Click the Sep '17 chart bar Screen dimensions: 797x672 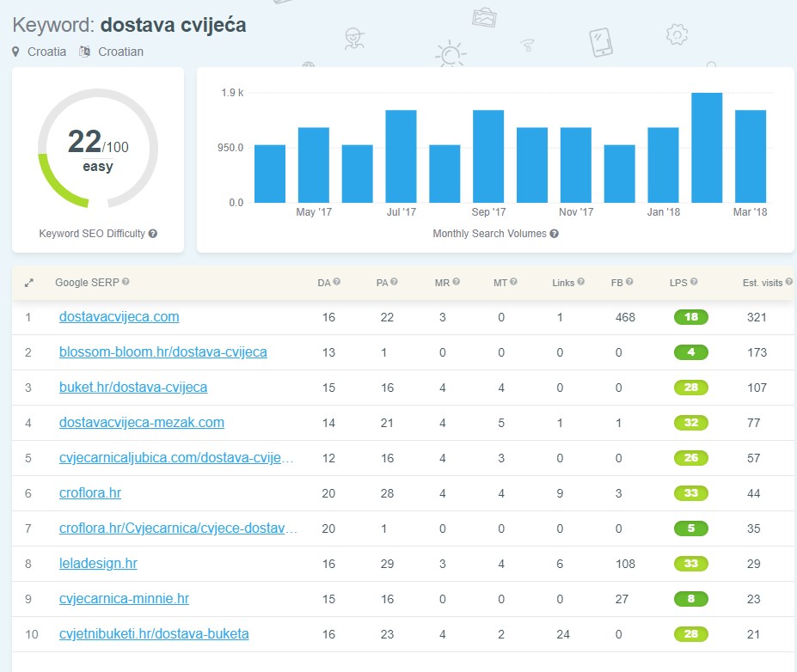tap(488, 156)
